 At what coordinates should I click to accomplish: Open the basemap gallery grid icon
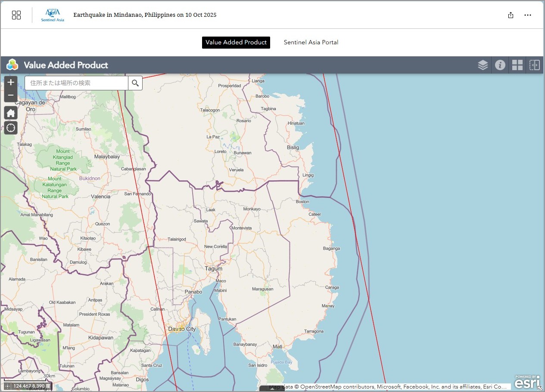pyautogui.click(x=517, y=65)
